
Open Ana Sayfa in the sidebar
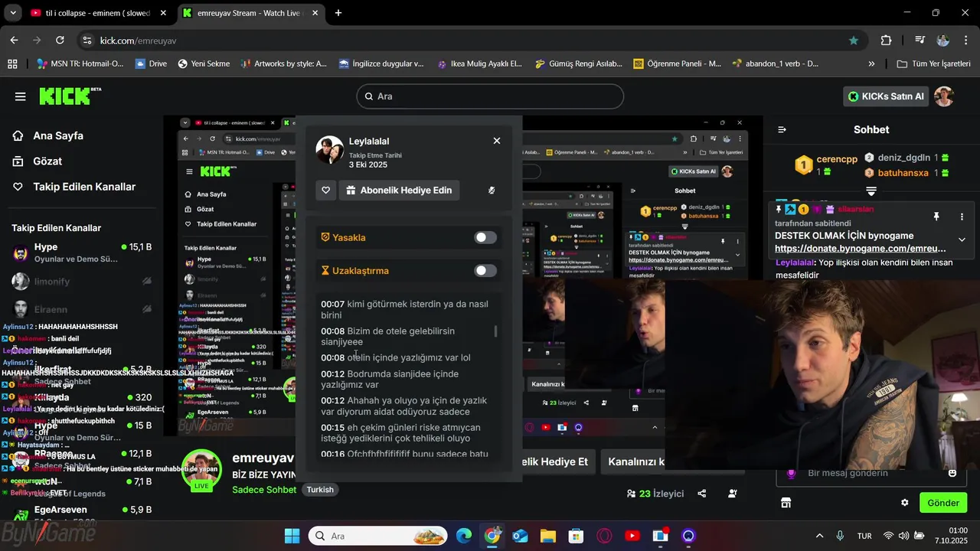58,135
